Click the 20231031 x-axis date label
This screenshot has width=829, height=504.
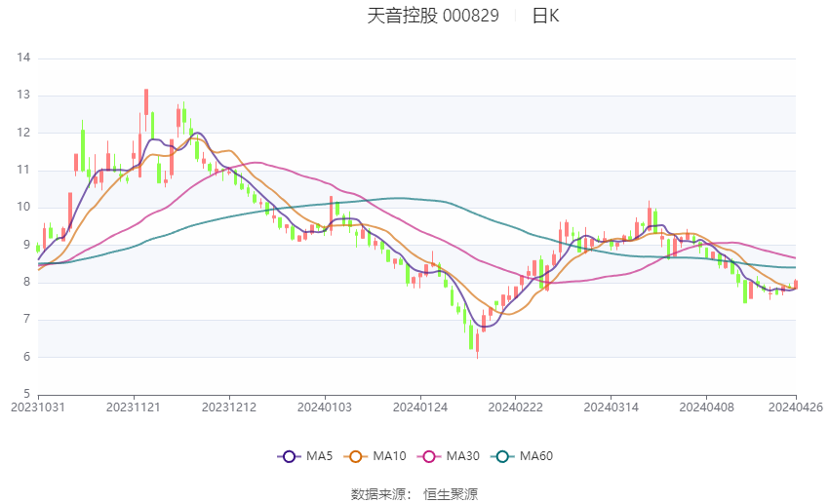pos(38,407)
